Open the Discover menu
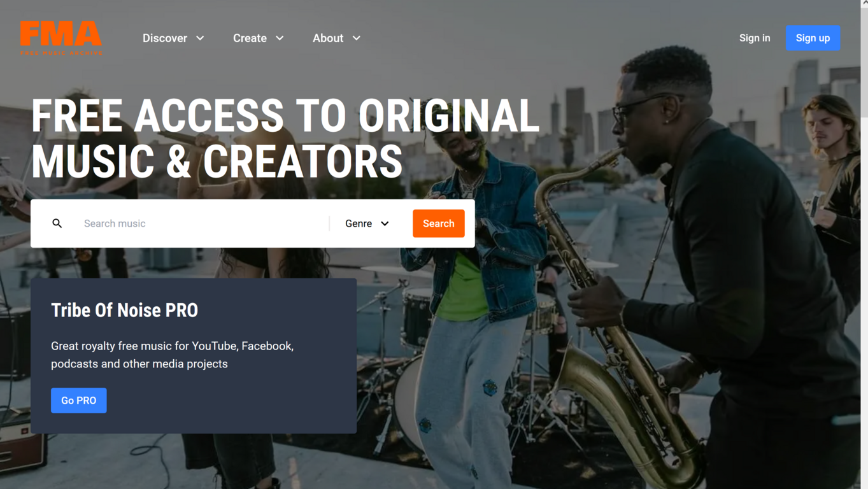Viewport: 868px width, 489px height. [x=173, y=38]
